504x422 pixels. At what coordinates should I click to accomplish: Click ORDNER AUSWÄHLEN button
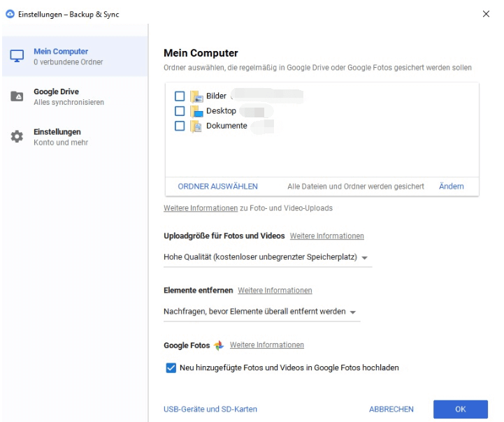click(217, 187)
